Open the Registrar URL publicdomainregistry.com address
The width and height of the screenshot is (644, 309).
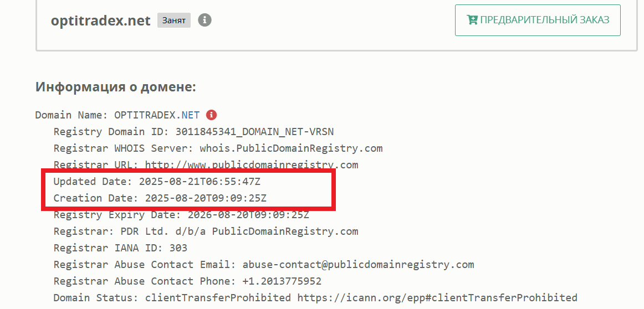tap(251, 165)
